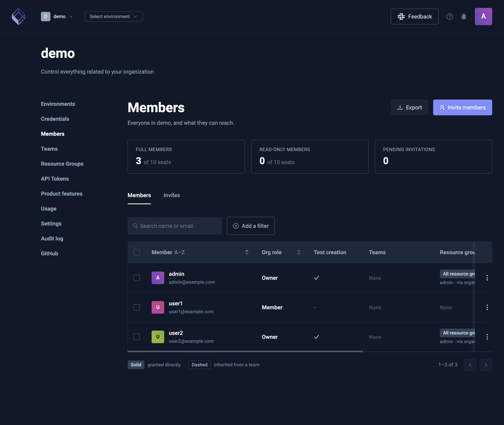Viewport: 504px width, 425px height.
Task: Click user1's Member role cell
Action: 272,307
